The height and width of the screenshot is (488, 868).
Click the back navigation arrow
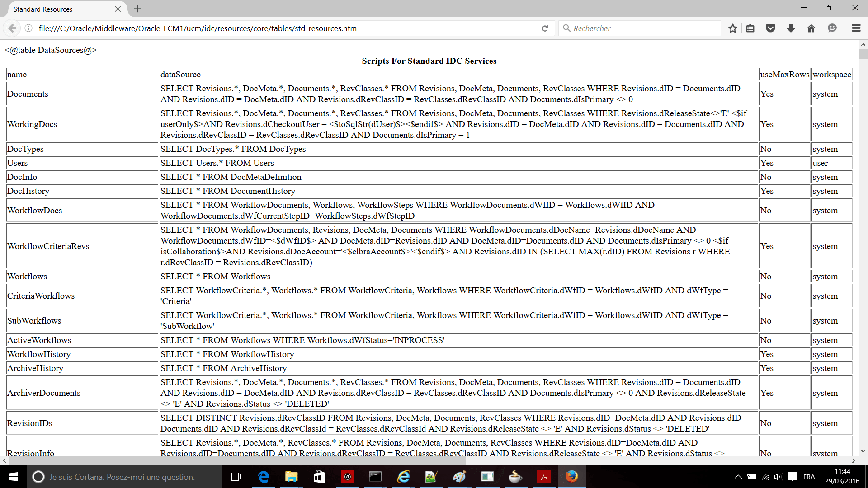pyautogui.click(x=12, y=28)
